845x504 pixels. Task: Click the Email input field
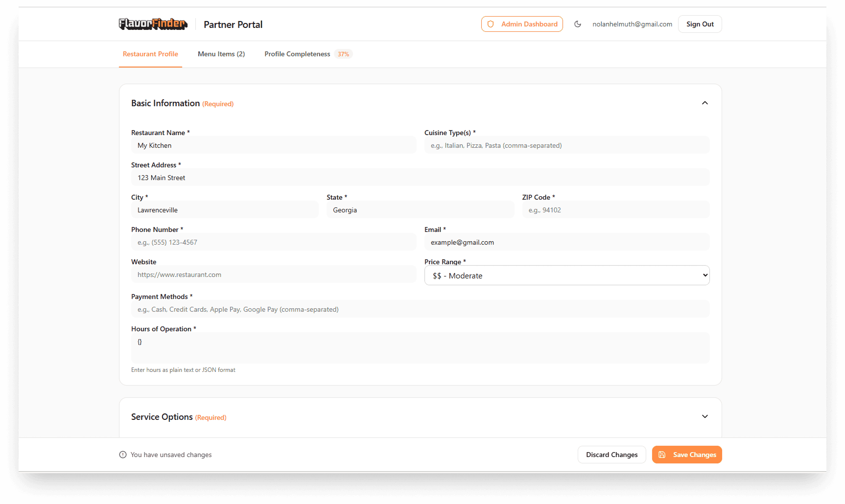[567, 242]
